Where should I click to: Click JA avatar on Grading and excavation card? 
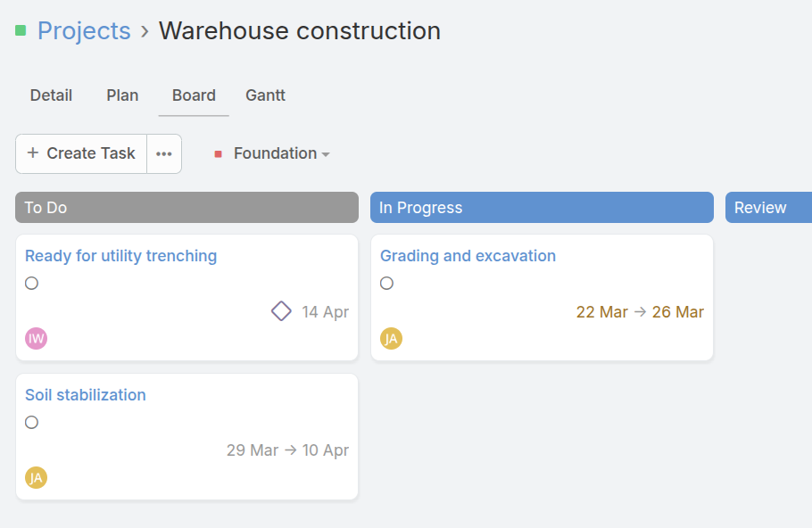tap(391, 339)
